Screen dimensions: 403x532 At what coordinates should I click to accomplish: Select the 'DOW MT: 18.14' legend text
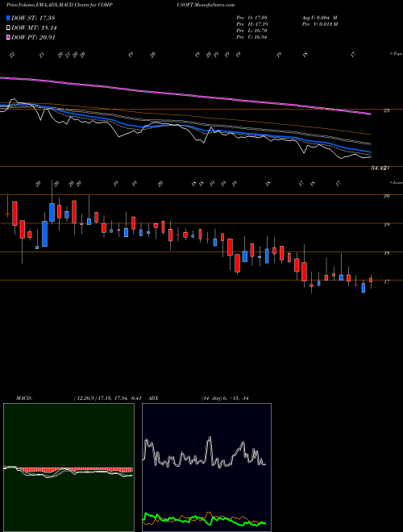[x=34, y=28]
